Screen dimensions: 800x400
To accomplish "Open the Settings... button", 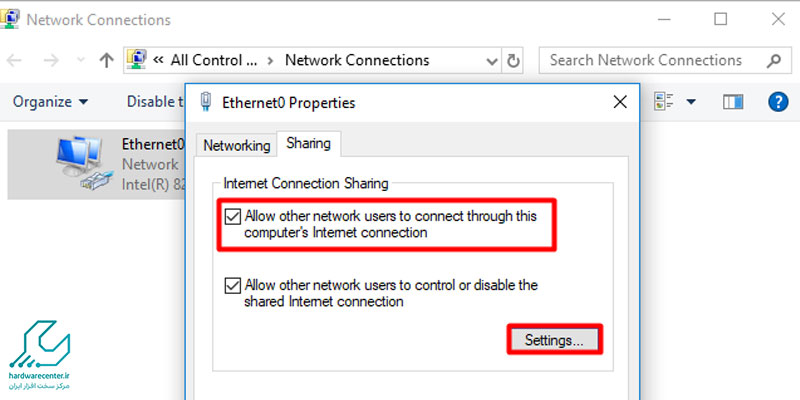I will [554, 340].
